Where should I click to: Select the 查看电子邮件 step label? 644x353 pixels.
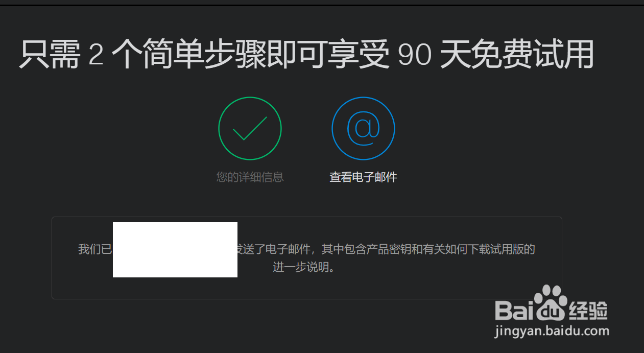tap(363, 177)
